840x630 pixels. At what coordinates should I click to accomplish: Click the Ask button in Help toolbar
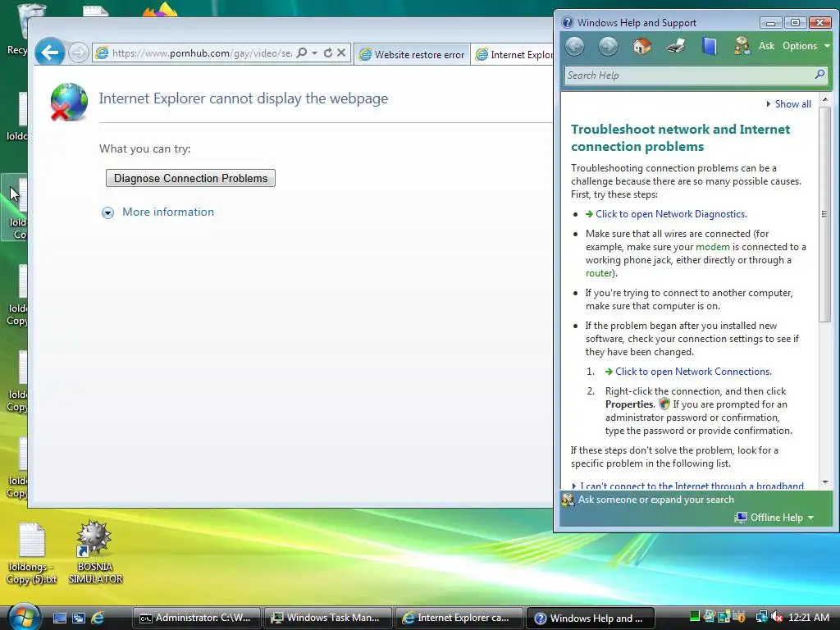(766, 46)
